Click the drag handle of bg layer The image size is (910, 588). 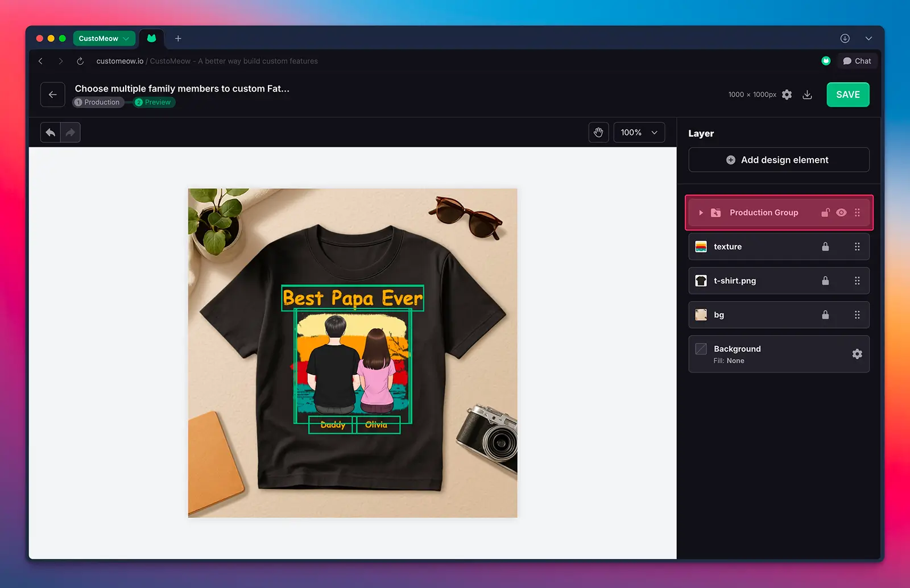point(857,315)
